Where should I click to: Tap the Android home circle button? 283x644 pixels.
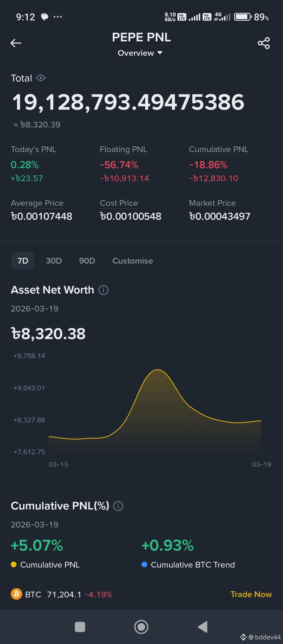[141, 627]
